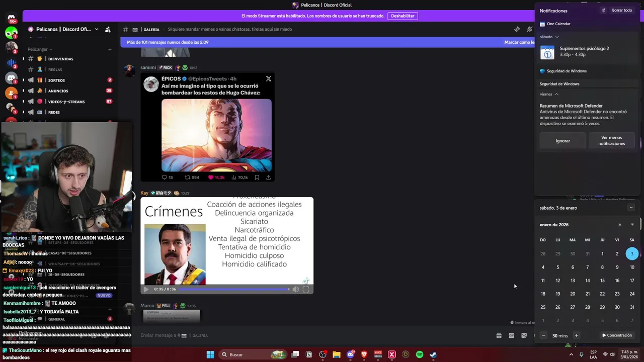The image size is (644, 362).
Task: Open the Pelicanos server dropdown menu
Action: coord(97,29)
